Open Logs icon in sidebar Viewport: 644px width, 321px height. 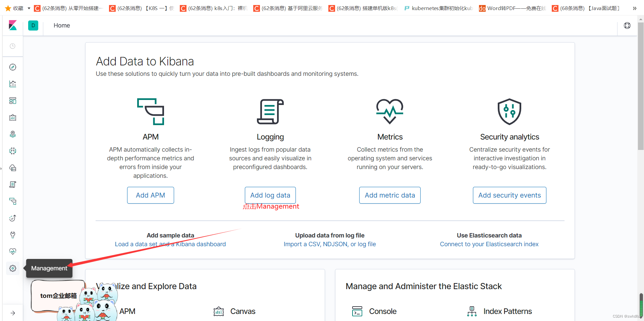click(x=13, y=184)
